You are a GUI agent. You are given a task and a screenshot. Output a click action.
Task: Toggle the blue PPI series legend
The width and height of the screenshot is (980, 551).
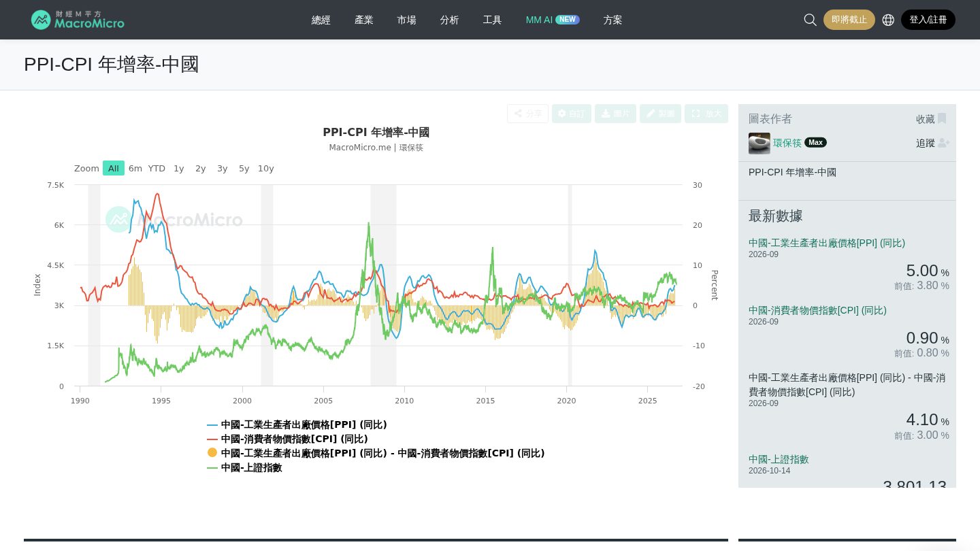click(x=297, y=424)
